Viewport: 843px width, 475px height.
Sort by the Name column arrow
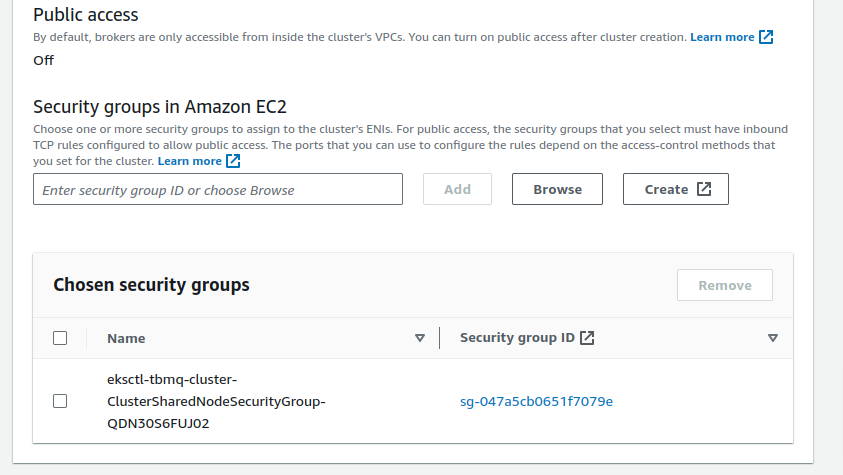click(x=420, y=338)
